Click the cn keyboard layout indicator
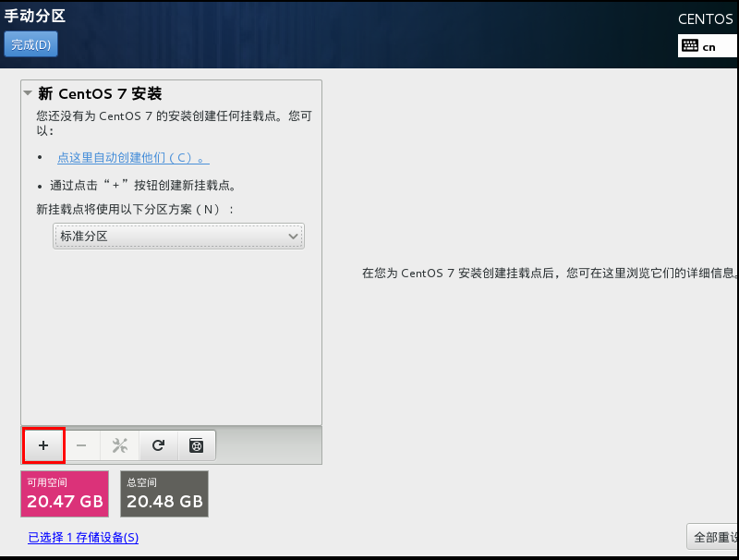 [709, 46]
